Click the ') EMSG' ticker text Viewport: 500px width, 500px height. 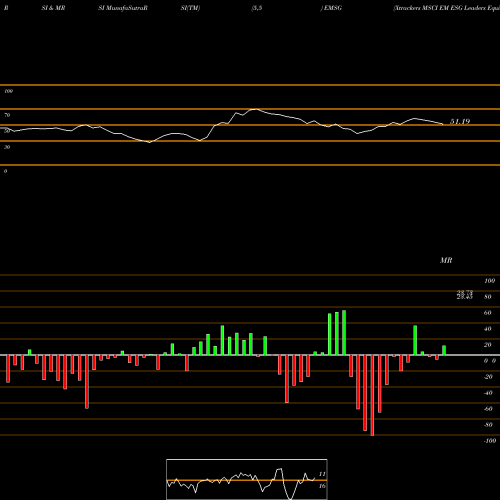tap(331, 8)
